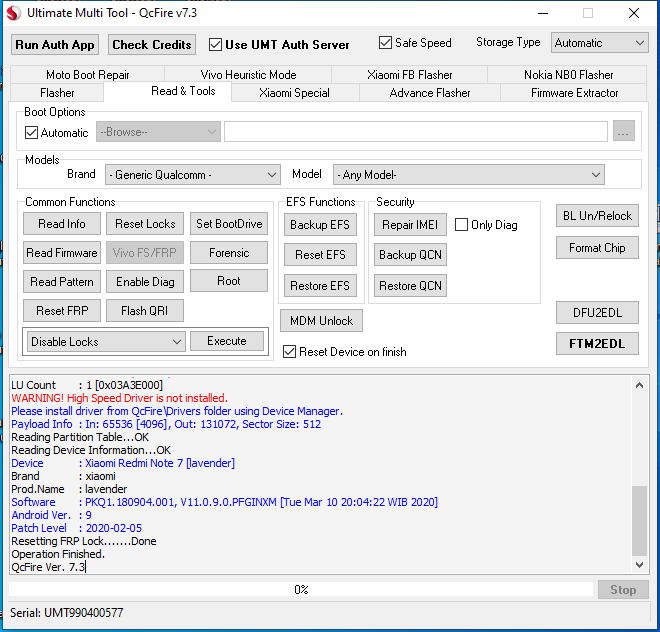Screen dimensions: 660x632
Task: Click the DFU2EDL button
Action: [x=597, y=312]
